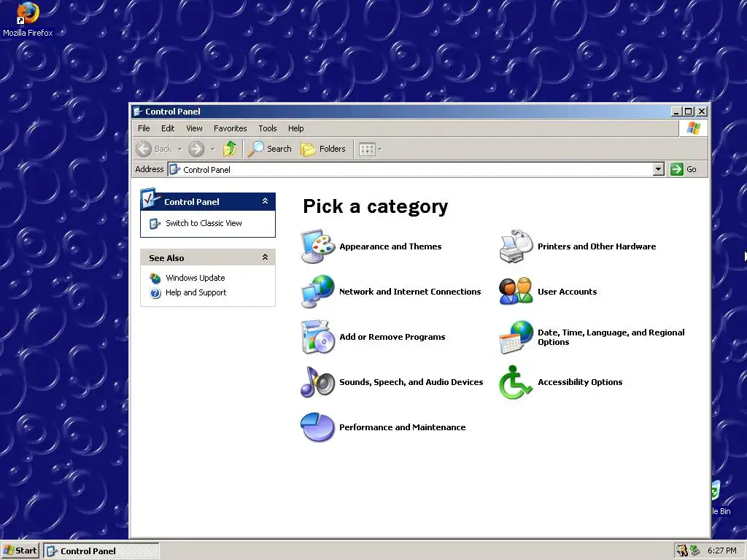747x560 pixels.
Task: Click the Forward arrow icon
Action: [x=196, y=149]
